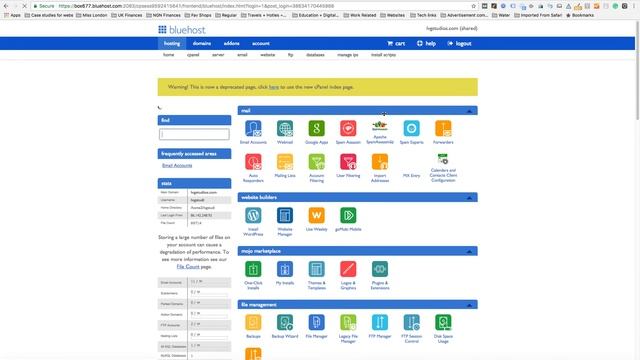Open the Apps bookmarks bar shortcut
640x360 pixels.
[12, 15]
